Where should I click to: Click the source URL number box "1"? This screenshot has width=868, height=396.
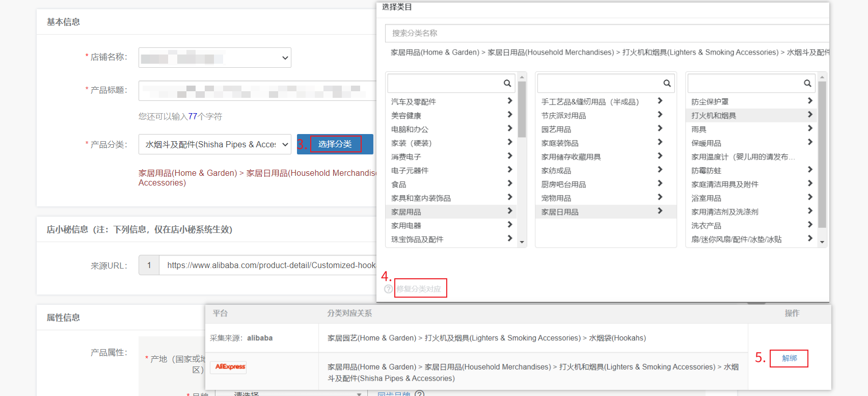click(x=149, y=265)
